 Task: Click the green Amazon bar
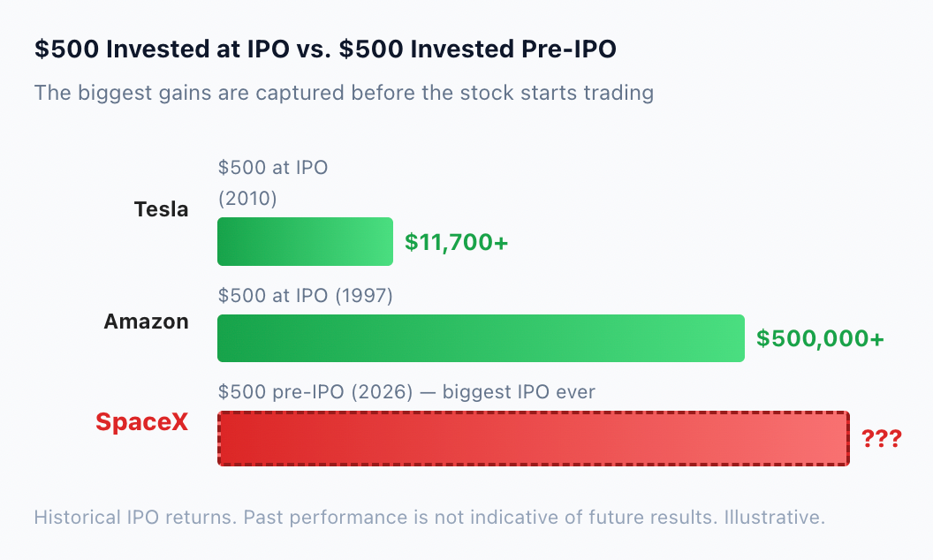pyautogui.click(x=481, y=338)
